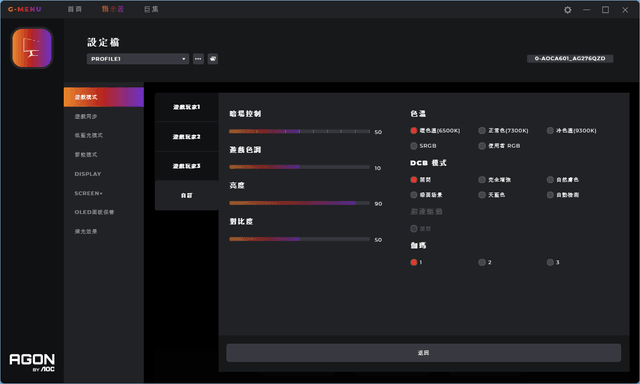Viewport: 640px width, 384px height.
Task: Adjust the 遊戲色調 slider at 10
Action: 299,167
